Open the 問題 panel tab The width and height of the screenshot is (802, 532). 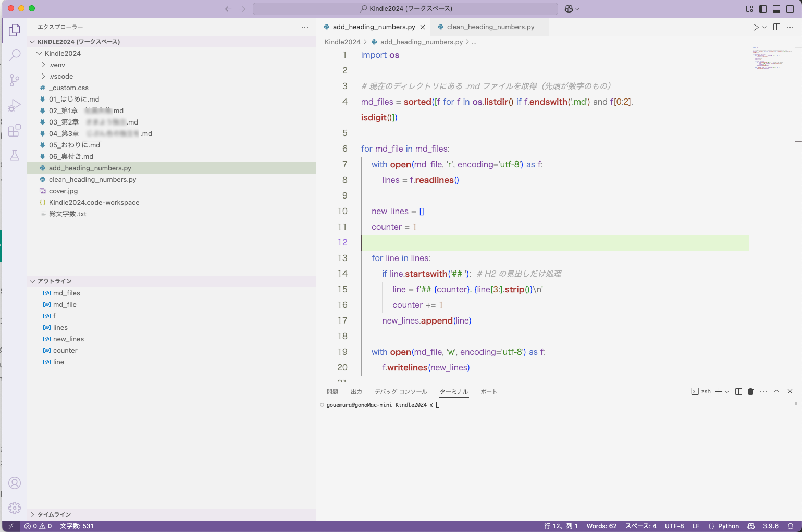tap(332, 392)
